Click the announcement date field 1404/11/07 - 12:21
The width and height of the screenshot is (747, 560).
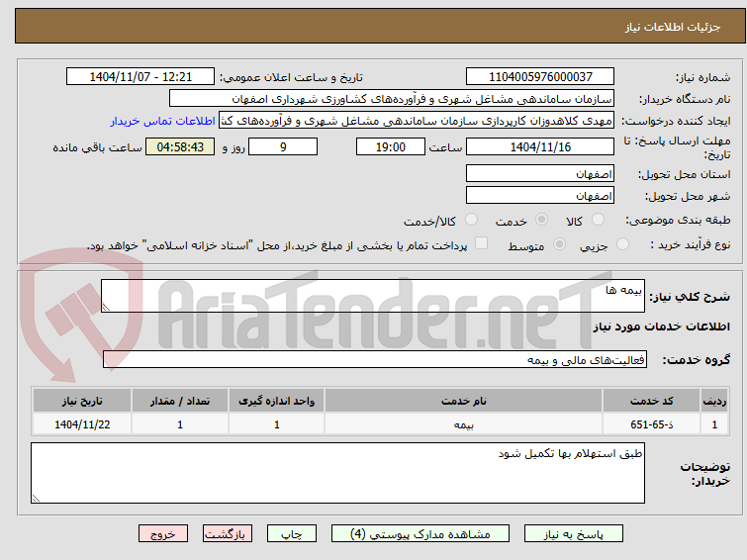click(x=140, y=77)
